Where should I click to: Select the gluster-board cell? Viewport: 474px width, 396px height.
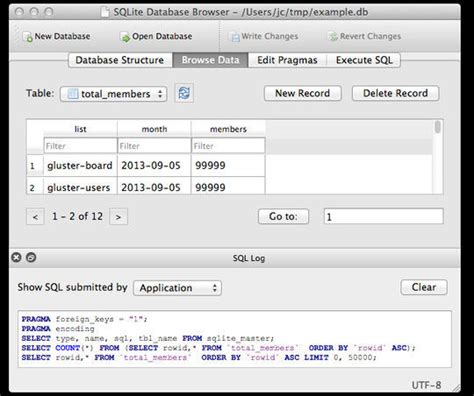coord(80,166)
